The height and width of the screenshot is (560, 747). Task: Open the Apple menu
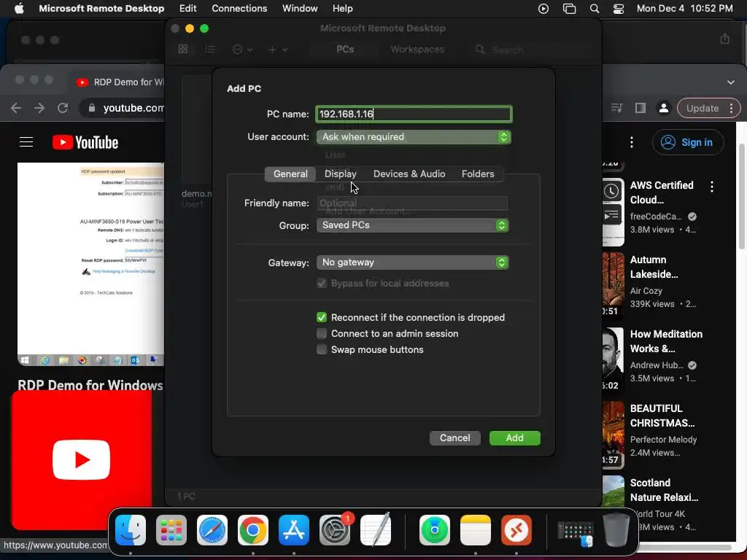(x=19, y=9)
